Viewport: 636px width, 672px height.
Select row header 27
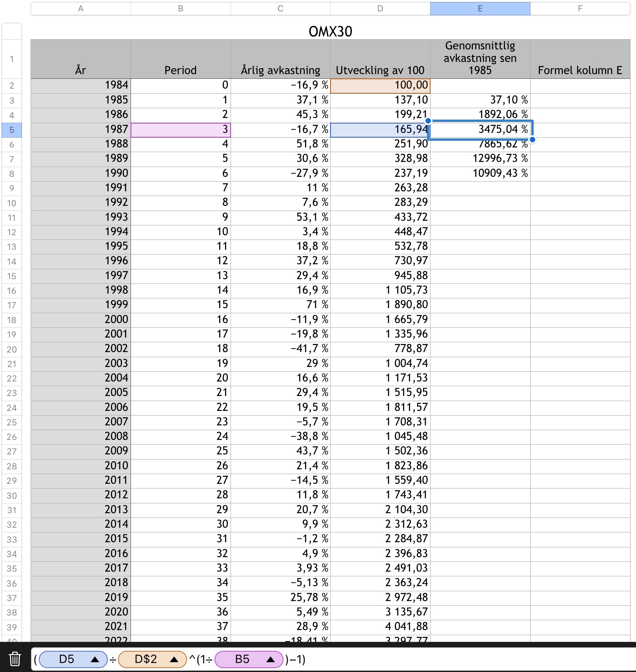pos(12,451)
